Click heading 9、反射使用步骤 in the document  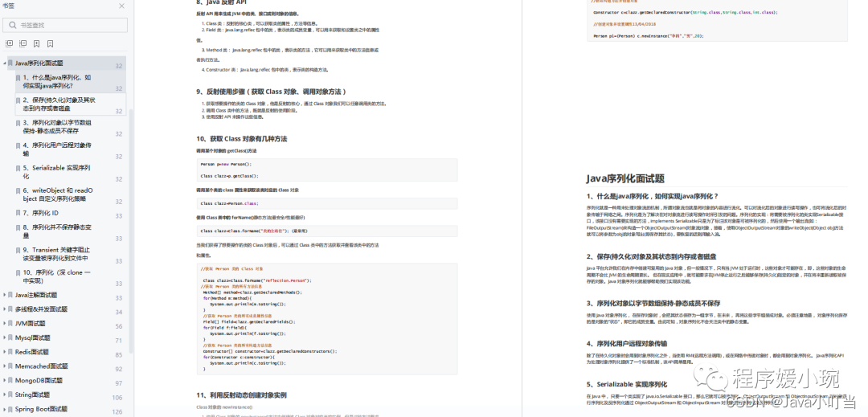pyautogui.click(x=272, y=92)
